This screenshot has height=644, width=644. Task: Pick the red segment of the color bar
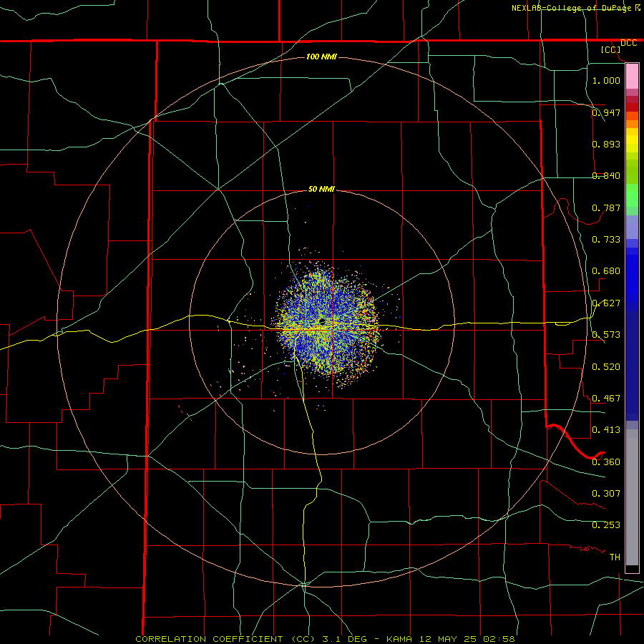(x=632, y=107)
